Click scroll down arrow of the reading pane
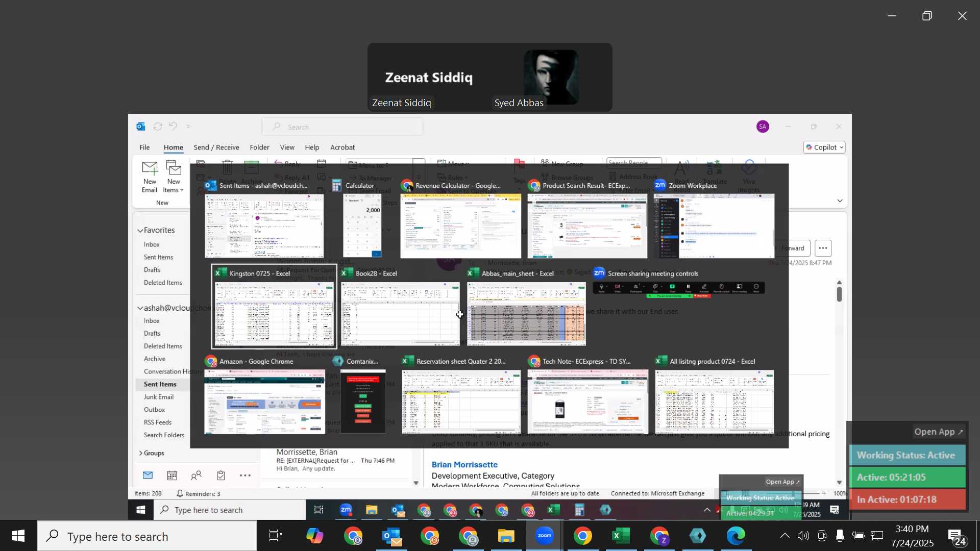This screenshot has height=551, width=980. tap(839, 482)
